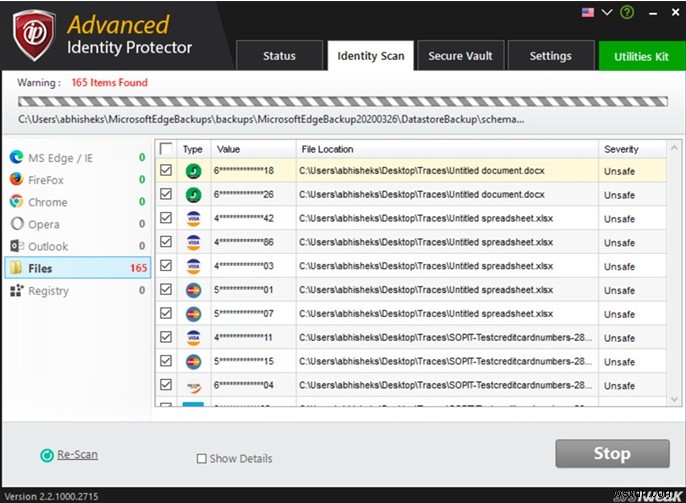
Task: Click the Advanced Identity Protector shield logo
Action: pyautogui.click(x=34, y=35)
